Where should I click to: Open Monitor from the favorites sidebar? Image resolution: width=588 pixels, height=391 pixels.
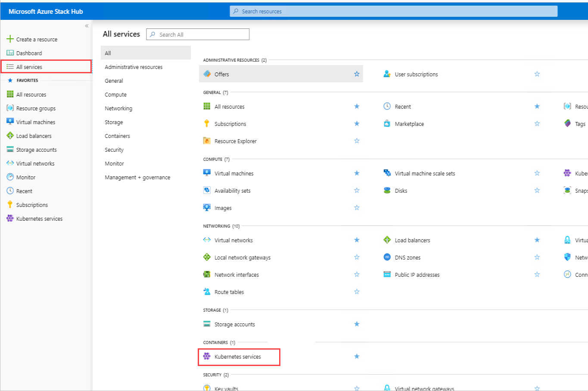point(25,177)
